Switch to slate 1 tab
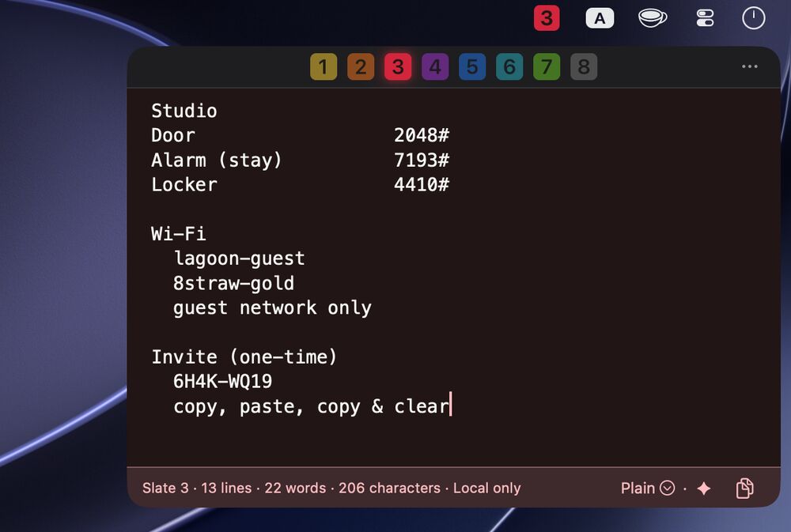The width and height of the screenshot is (791, 532). [x=324, y=66]
